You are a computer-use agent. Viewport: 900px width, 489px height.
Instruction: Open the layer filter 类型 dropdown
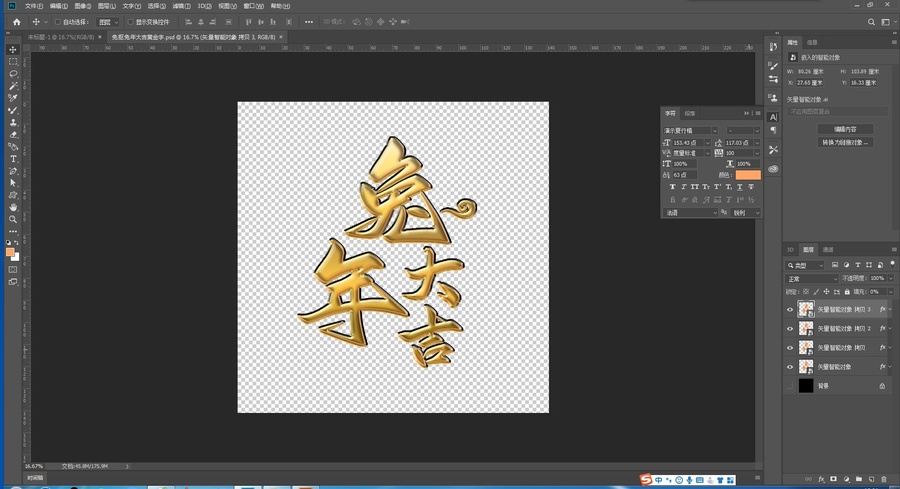pyautogui.click(x=805, y=265)
